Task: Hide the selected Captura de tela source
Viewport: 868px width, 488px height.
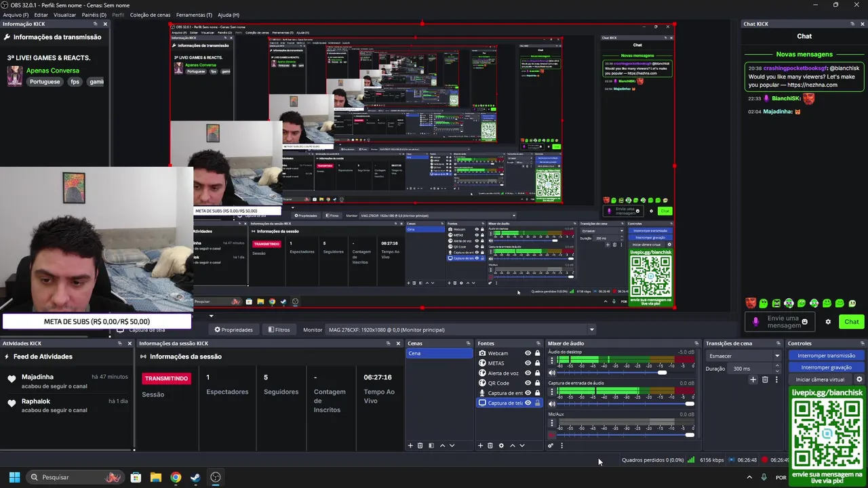Action: click(x=528, y=403)
